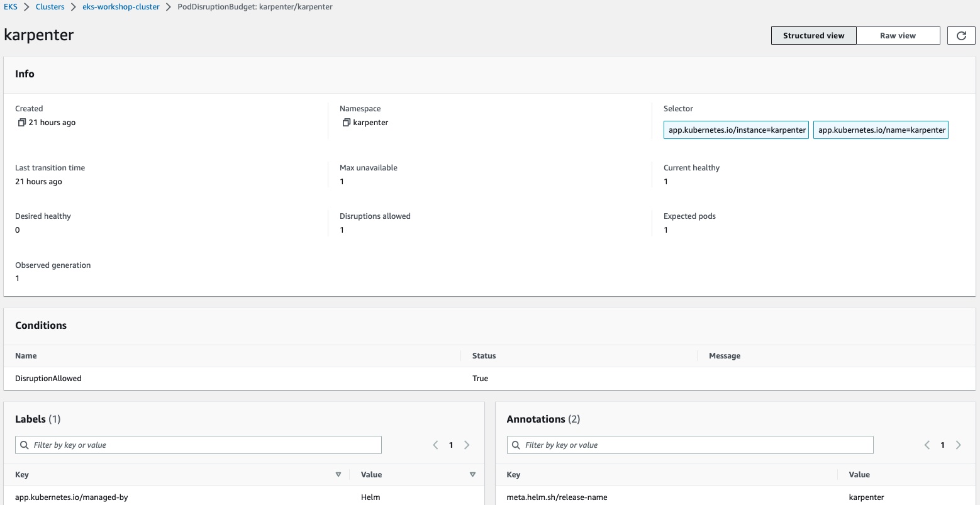Switch to Structured view
980x505 pixels.
(x=813, y=36)
